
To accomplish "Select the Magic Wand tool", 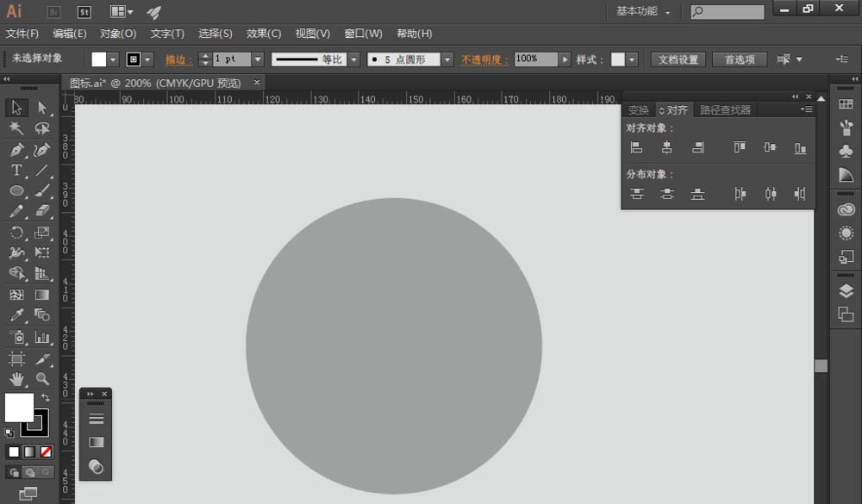I will click(x=16, y=128).
